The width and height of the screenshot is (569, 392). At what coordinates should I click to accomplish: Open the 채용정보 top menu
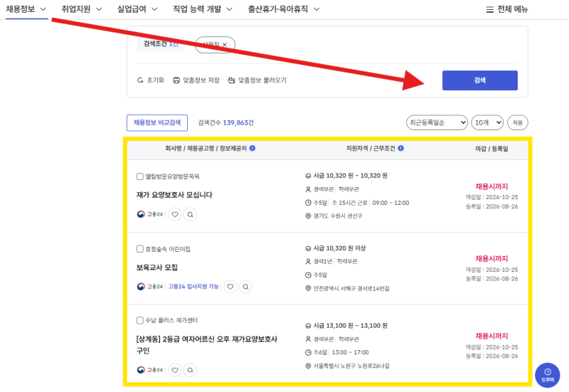pyautogui.click(x=21, y=9)
